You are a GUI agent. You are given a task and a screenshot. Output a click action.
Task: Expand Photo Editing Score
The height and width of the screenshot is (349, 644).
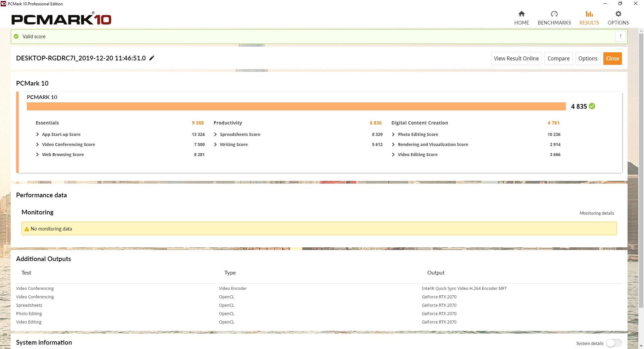tap(393, 134)
